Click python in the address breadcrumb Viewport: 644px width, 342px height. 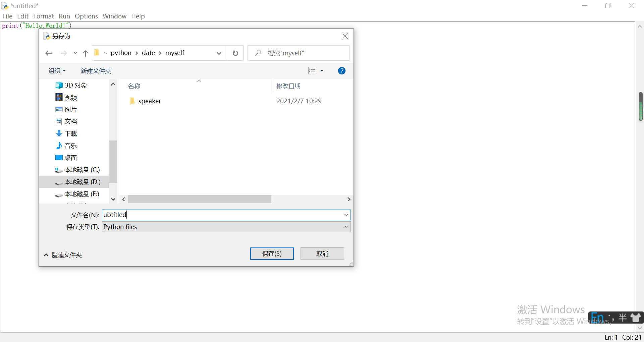point(121,53)
